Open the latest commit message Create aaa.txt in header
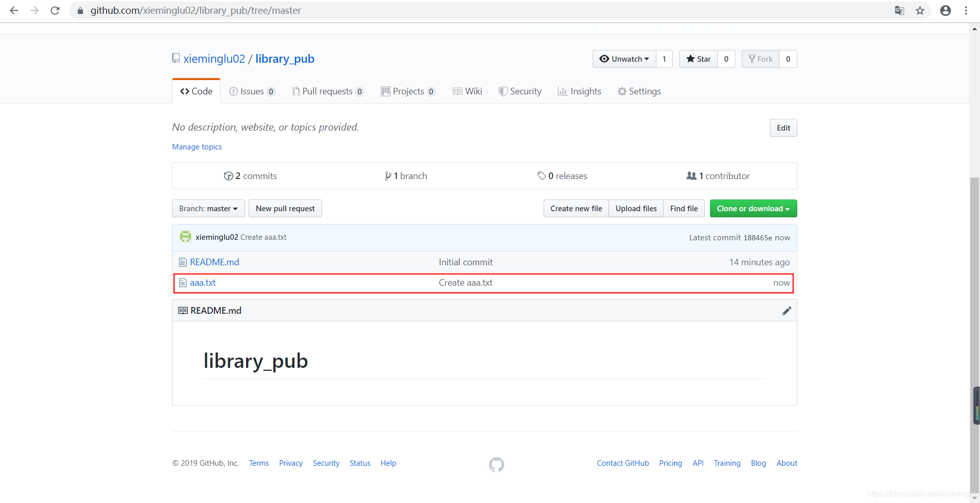Screen dimensions: 980x503 pos(263,237)
